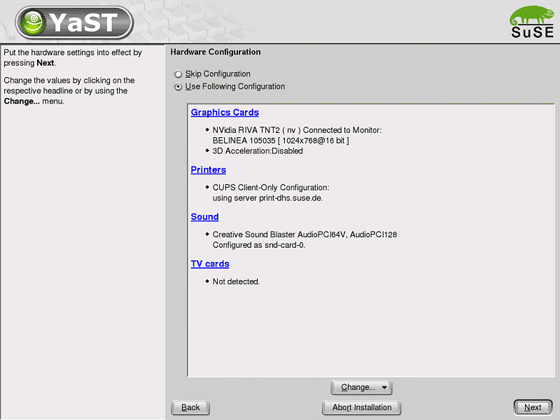560x420 pixels.
Task: Click the Hardware Configuration heading
Action: click(215, 52)
